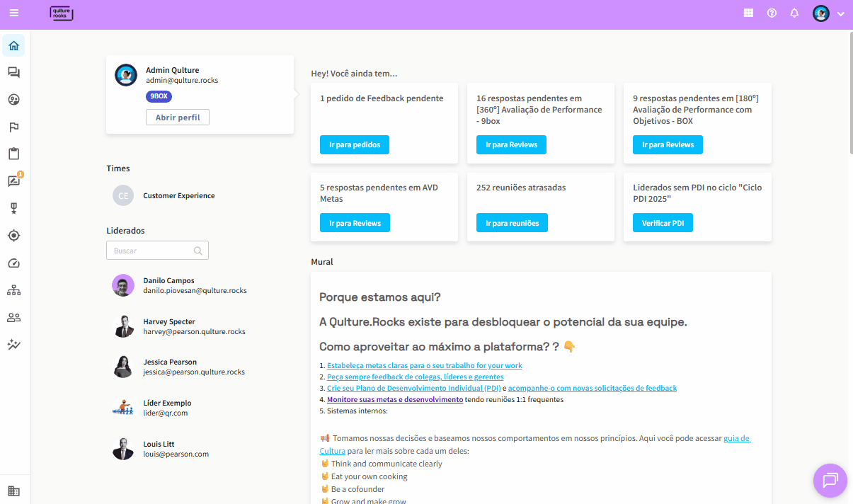
Task: Click Abrir perfil button
Action: [178, 118]
